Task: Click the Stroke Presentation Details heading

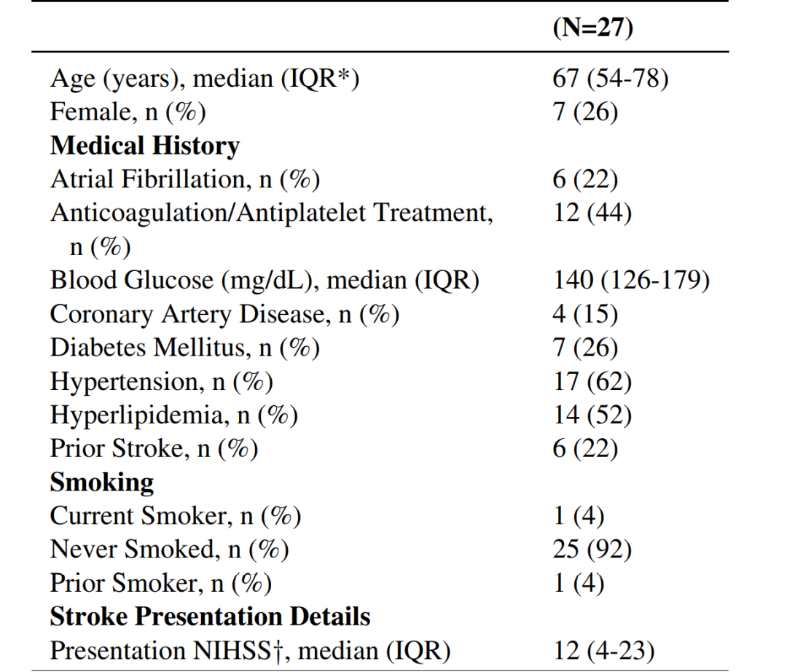Action: tap(210, 617)
